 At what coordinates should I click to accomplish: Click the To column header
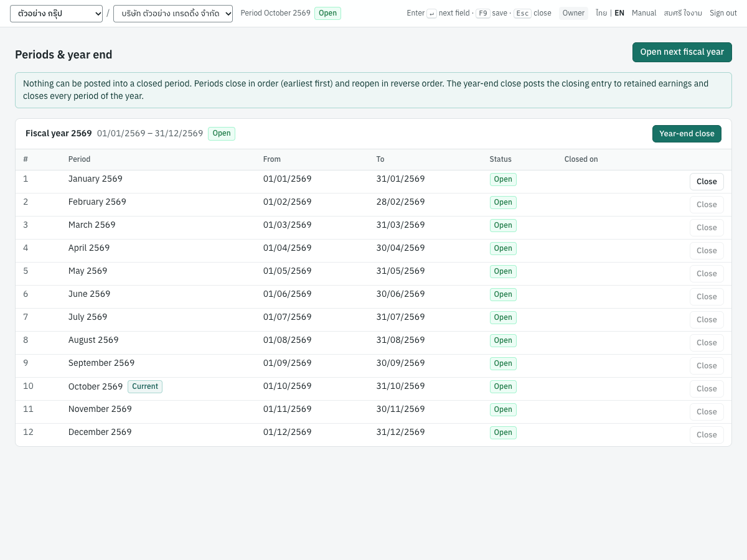(x=380, y=159)
